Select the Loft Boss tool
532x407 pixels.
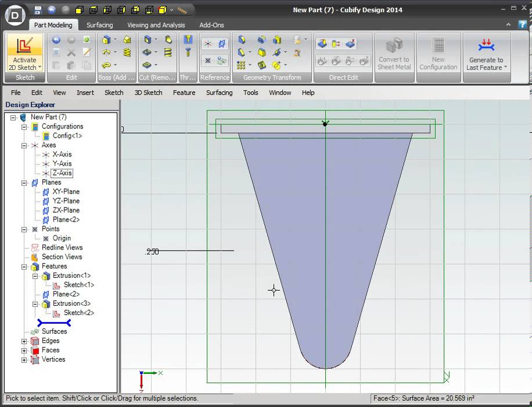click(x=127, y=40)
